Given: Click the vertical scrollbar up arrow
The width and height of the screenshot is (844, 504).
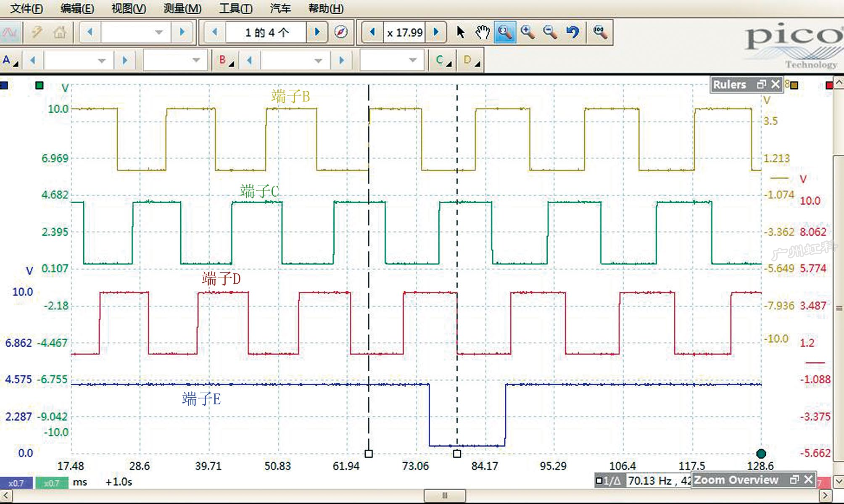Looking at the screenshot, I should tap(839, 82).
